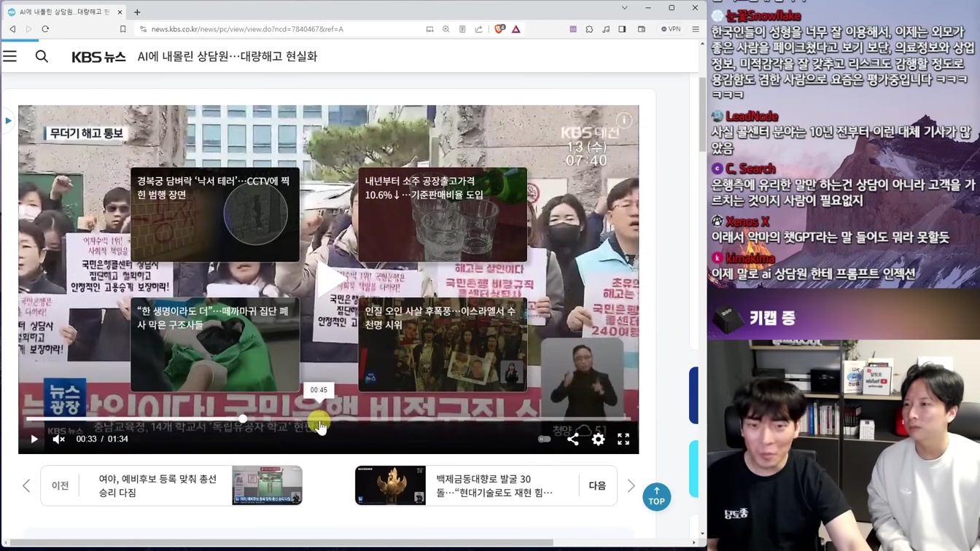Open media control music note icon
Image resolution: width=980 pixels, height=551 pixels.
click(x=606, y=29)
